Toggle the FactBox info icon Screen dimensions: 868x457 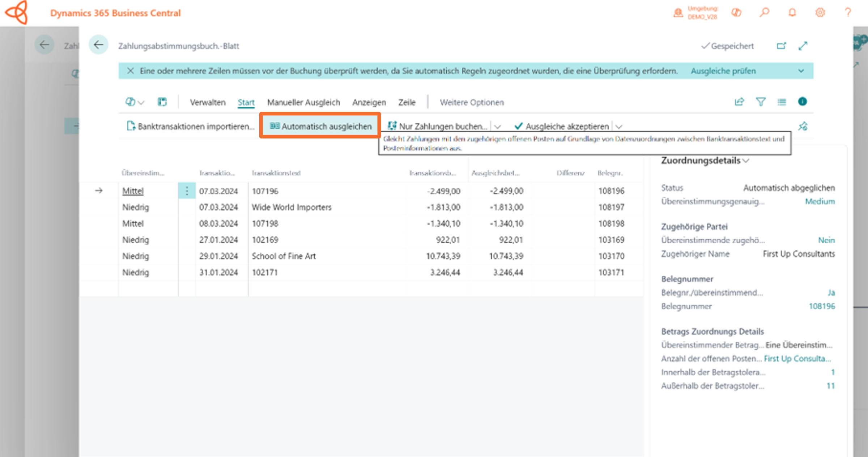tap(802, 102)
